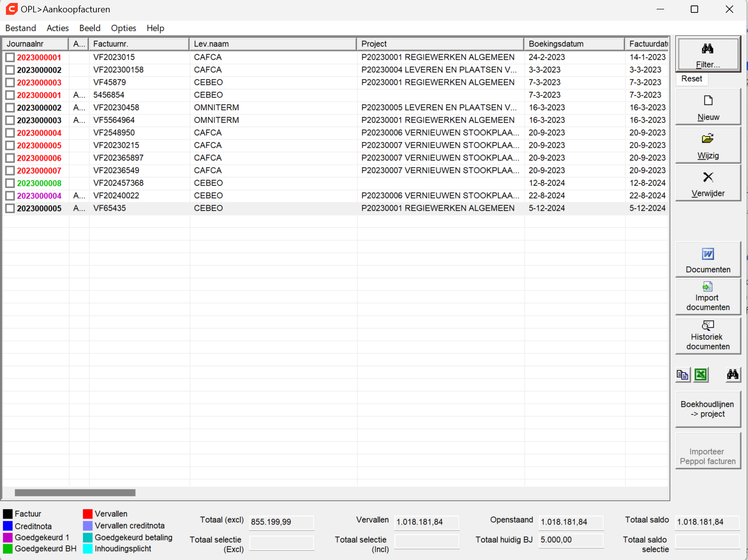
Task: Click the light purple Vervallen creditnota swatch
Action: 88,526
